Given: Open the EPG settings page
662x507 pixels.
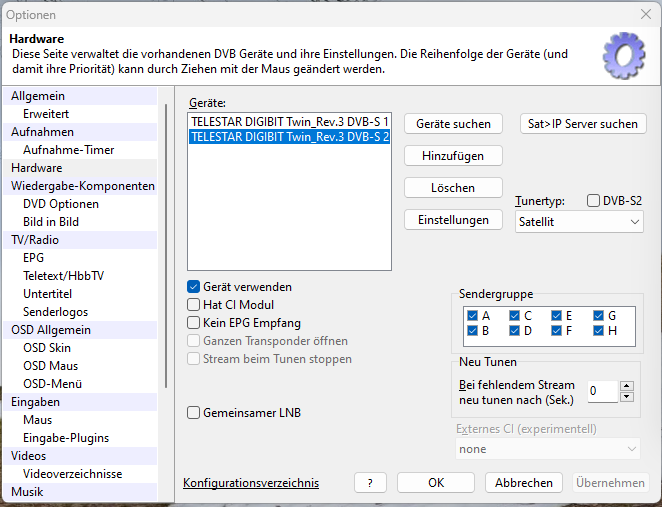Looking at the screenshot, I should (x=34, y=258).
